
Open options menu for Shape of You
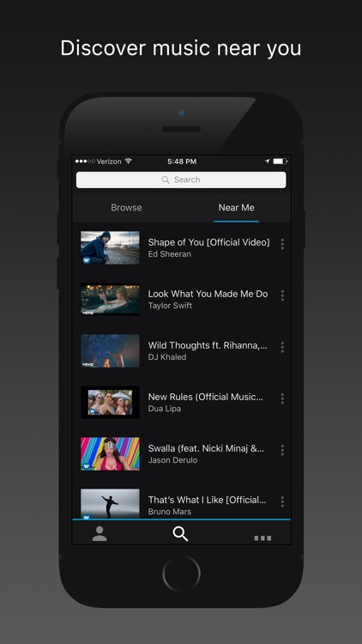tap(282, 244)
